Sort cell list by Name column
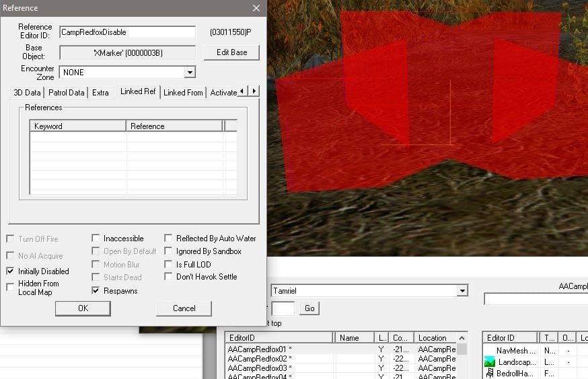588x379 pixels. click(355, 338)
